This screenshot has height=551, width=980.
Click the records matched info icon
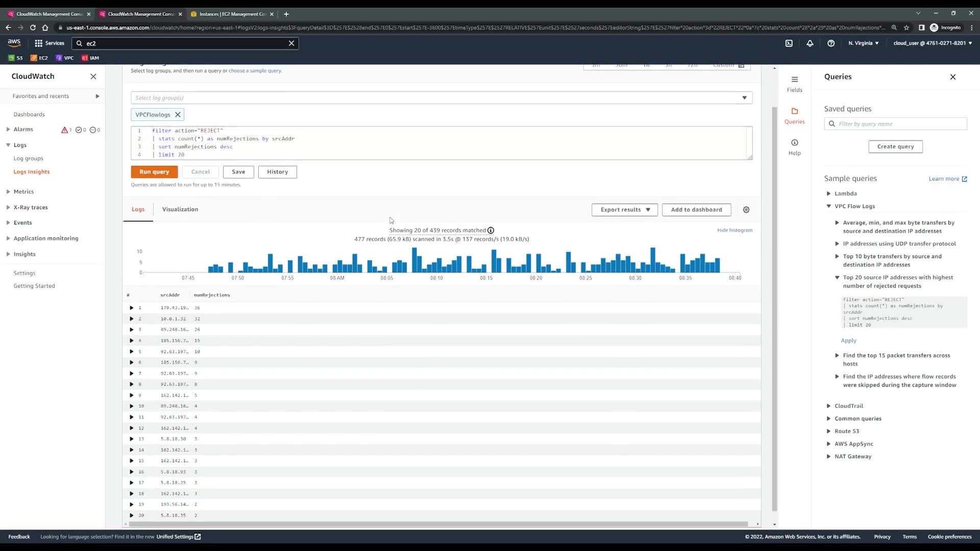pyautogui.click(x=491, y=231)
